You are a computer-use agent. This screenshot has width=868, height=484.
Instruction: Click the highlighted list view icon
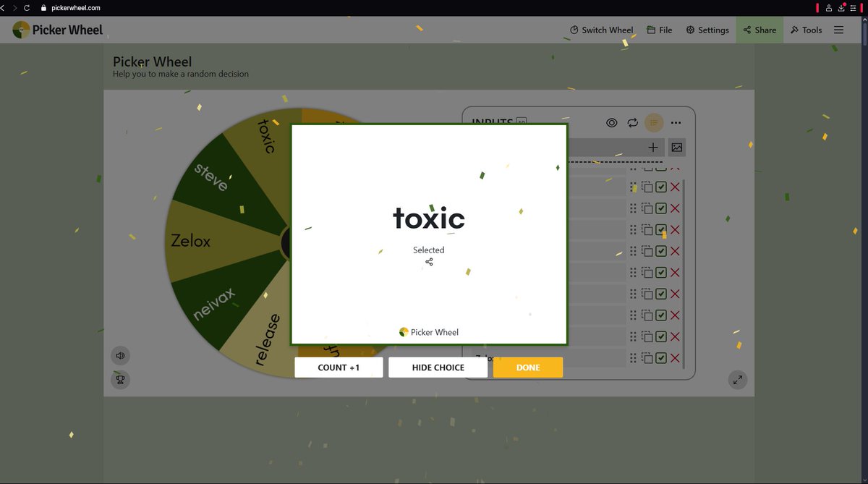654,123
